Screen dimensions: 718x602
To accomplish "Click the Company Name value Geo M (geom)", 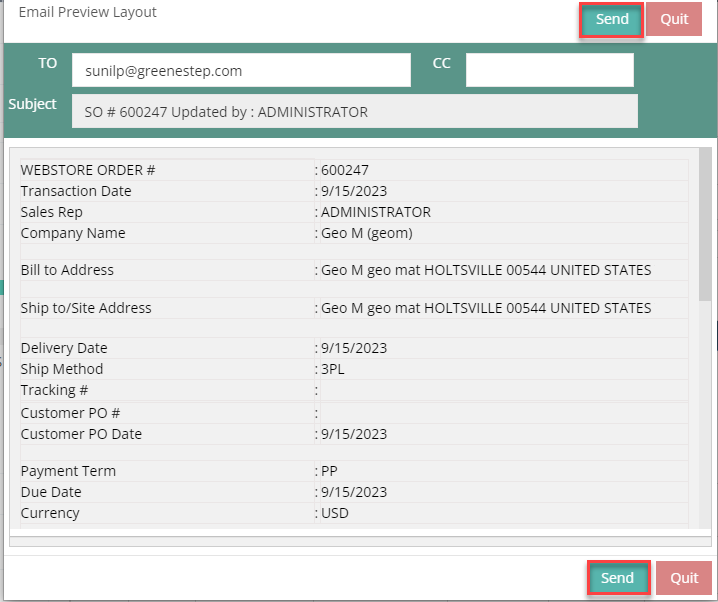I will point(366,233).
